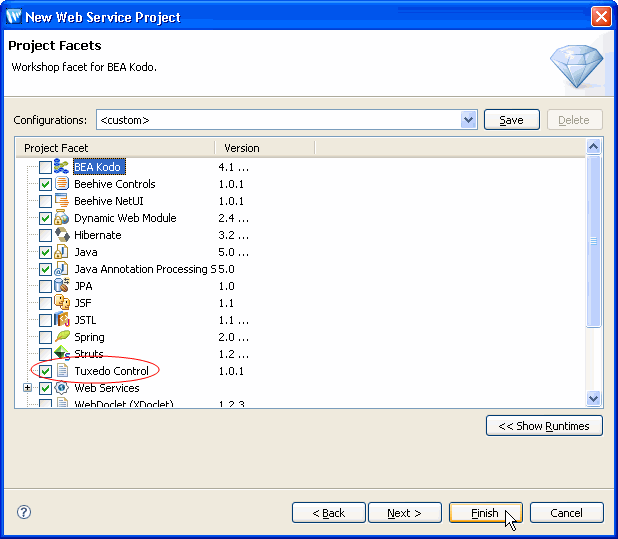Click the Version column header

(265, 148)
